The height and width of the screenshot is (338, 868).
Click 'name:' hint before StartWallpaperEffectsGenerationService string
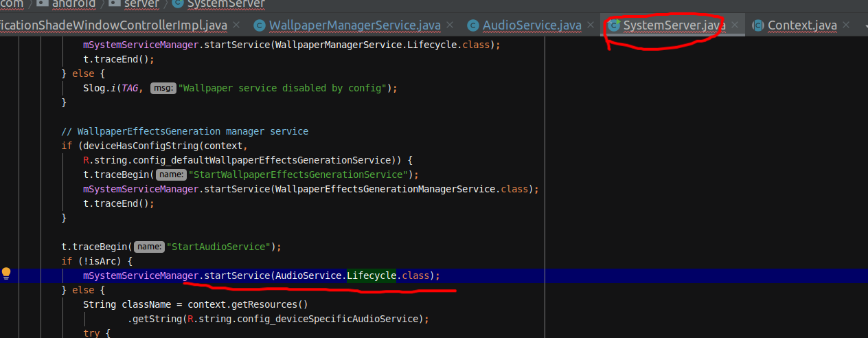pyautogui.click(x=171, y=174)
